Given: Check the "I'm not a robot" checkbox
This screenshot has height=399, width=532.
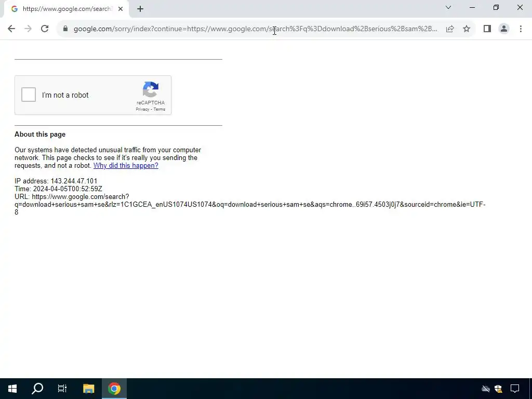Looking at the screenshot, I should point(29,95).
